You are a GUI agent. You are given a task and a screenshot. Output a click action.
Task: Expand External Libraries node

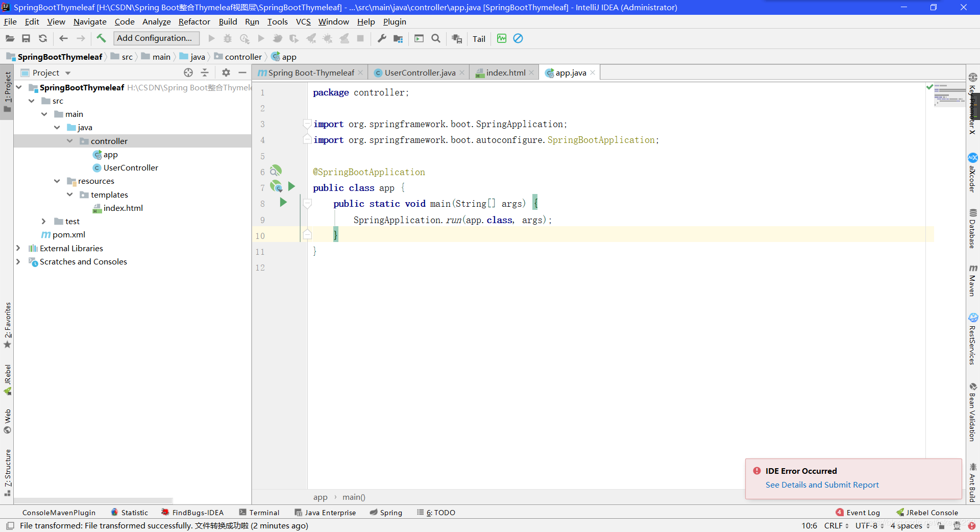click(18, 248)
